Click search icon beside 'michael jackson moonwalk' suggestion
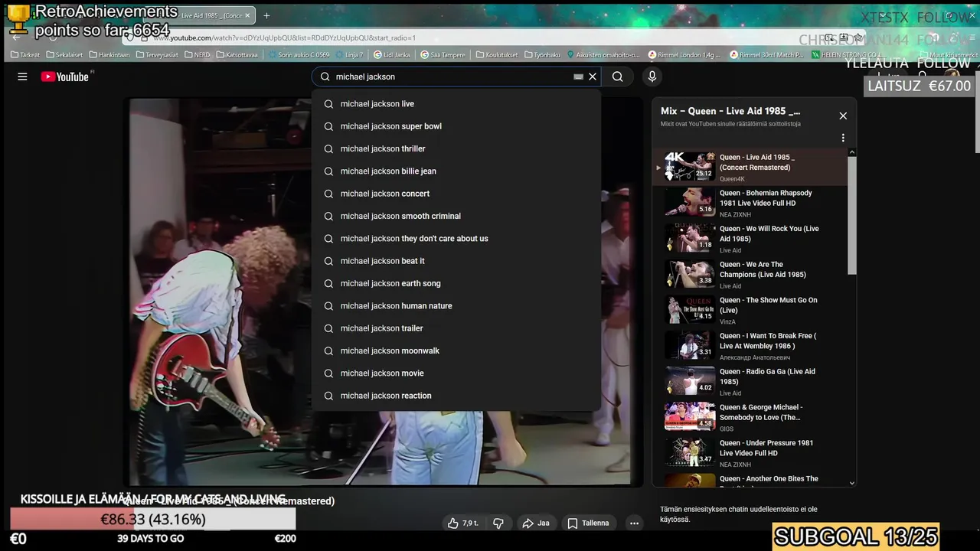 (x=328, y=350)
